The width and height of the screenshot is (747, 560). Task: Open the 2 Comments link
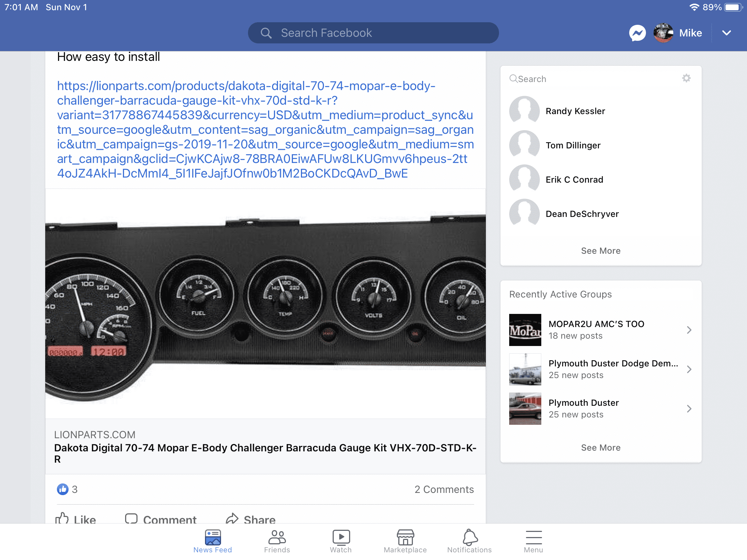point(444,489)
